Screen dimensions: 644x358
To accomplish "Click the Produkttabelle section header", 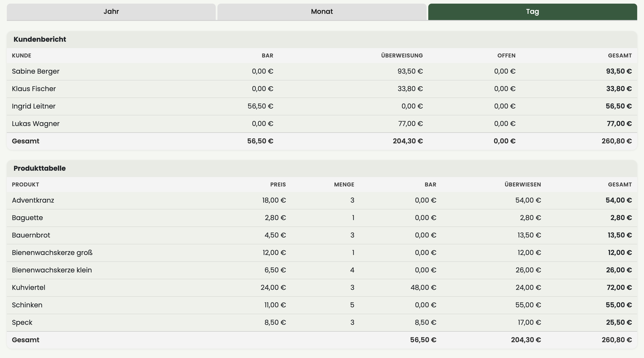I will pos(39,168).
